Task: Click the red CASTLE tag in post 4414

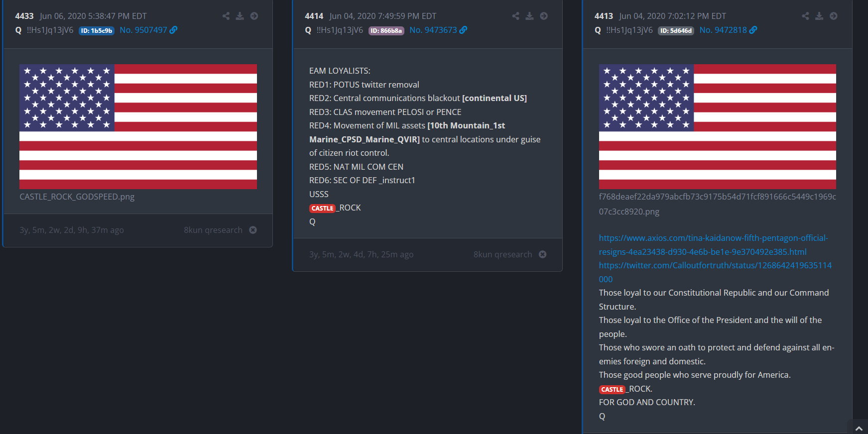Action: click(323, 208)
